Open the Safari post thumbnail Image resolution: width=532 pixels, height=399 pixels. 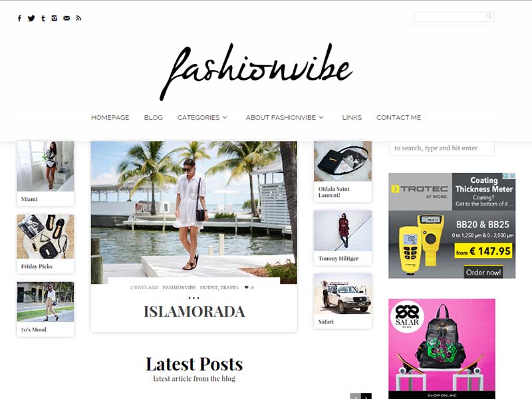tap(342, 294)
